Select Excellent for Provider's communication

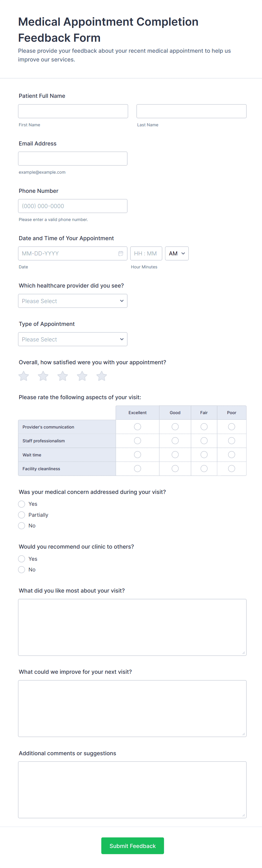pyautogui.click(x=137, y=427)
